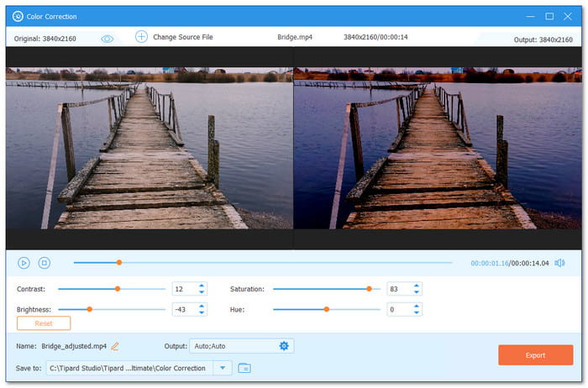
Task: Expand the Save to path dropdown
Action: (223, 368)
